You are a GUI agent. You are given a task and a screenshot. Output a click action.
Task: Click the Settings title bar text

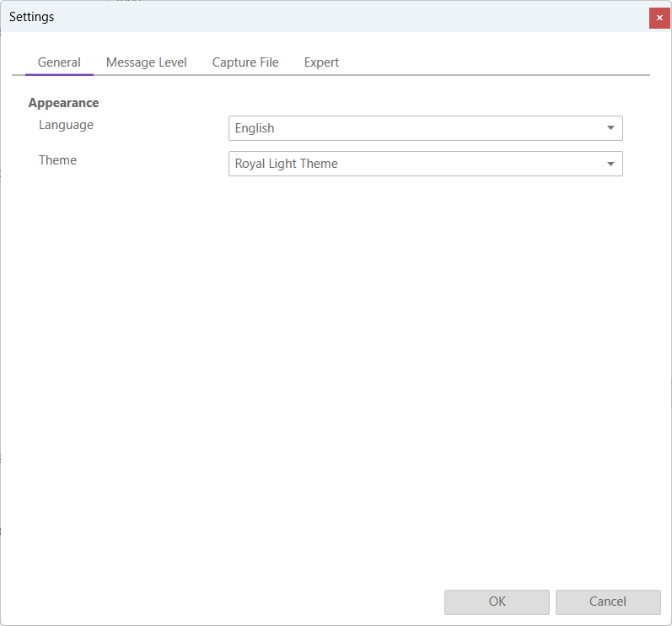tap(32, 17)
